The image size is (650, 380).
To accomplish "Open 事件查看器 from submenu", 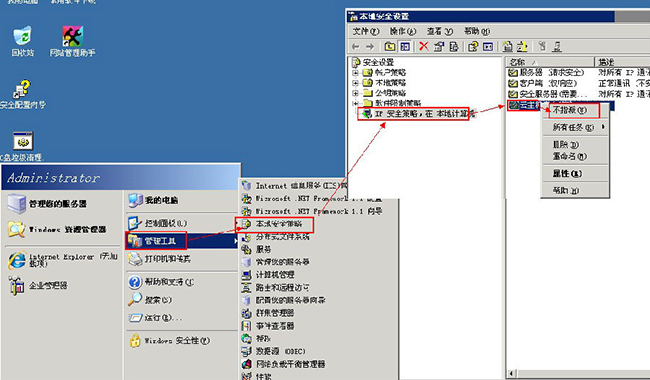I will click(x=268, y=326).
